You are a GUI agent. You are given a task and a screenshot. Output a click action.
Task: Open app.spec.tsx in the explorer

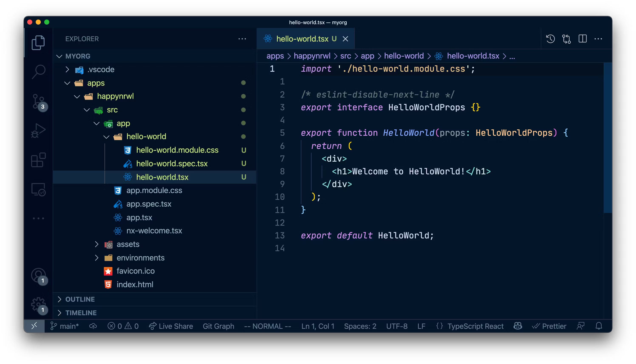pos(149,204)
